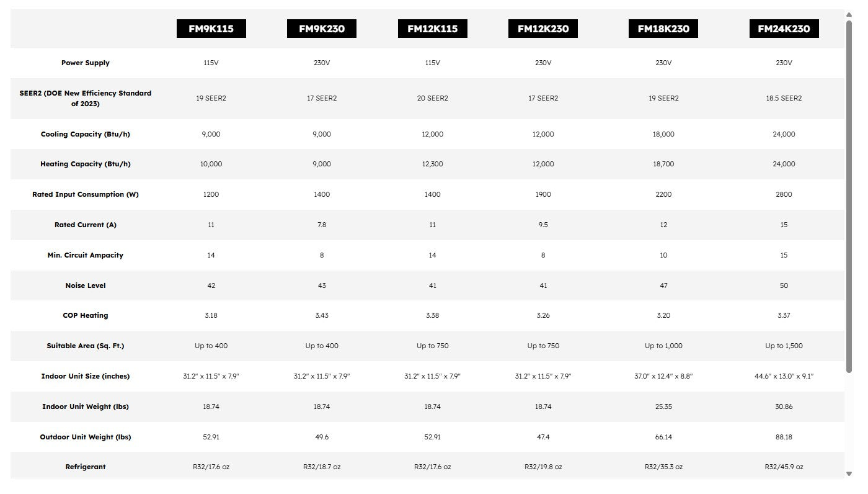Select the R32/45.9 oz refrigerant cell
The height and width of the screenshot is (494, 868).
(784, 467)
